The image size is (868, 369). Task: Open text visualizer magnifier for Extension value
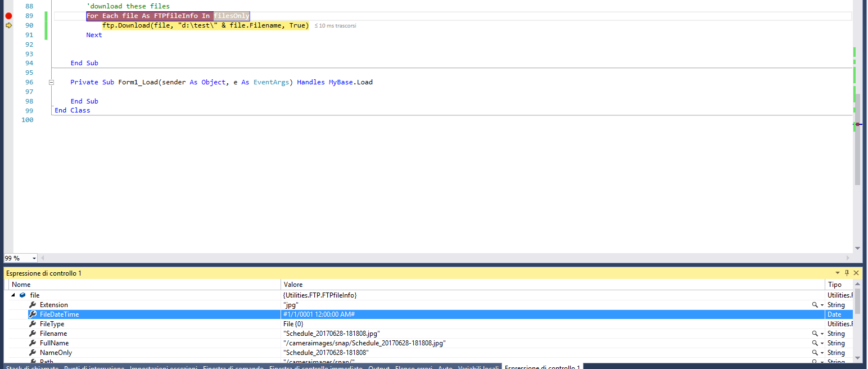tap(815, 305)
